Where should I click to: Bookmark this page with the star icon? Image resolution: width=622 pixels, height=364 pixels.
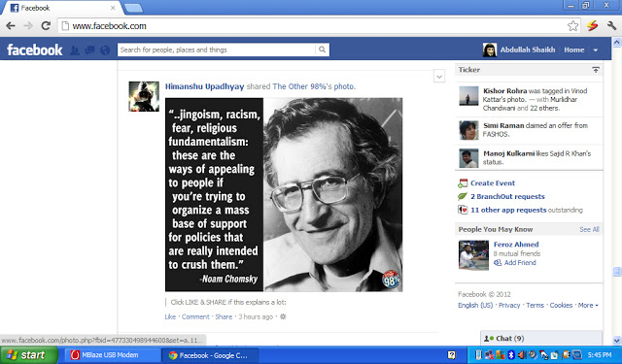click(572, 26)
